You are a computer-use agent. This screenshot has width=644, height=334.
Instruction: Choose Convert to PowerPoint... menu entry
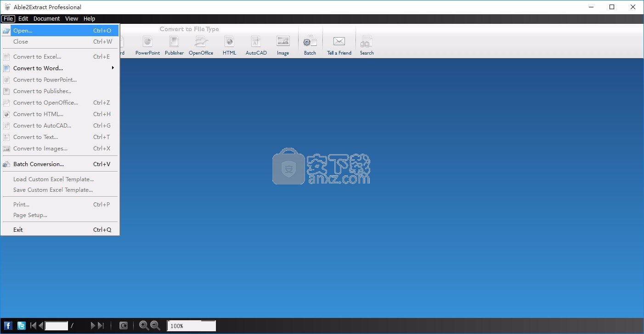click(x=60, y=80)
